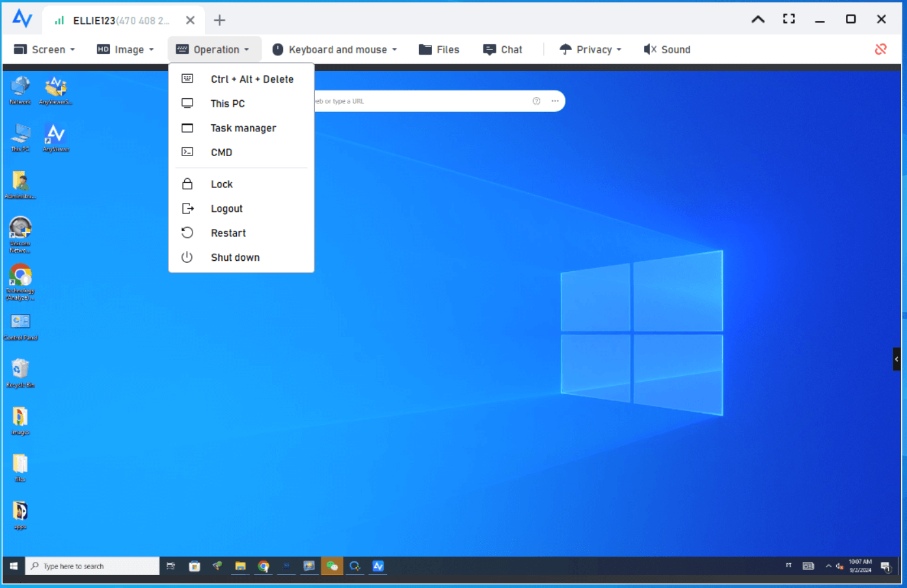
Task: Expand the Screen dropdown menu
Action: pyautogui.click(x=44, y=49)
